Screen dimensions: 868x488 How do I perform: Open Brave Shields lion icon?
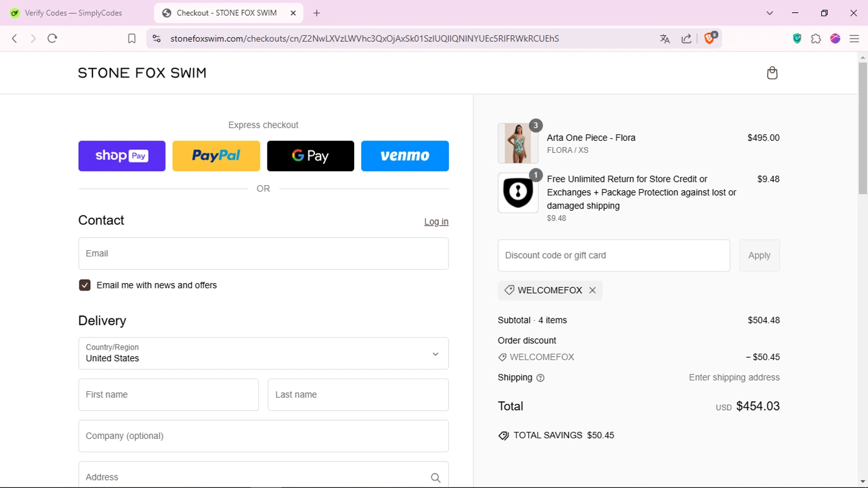710,38
